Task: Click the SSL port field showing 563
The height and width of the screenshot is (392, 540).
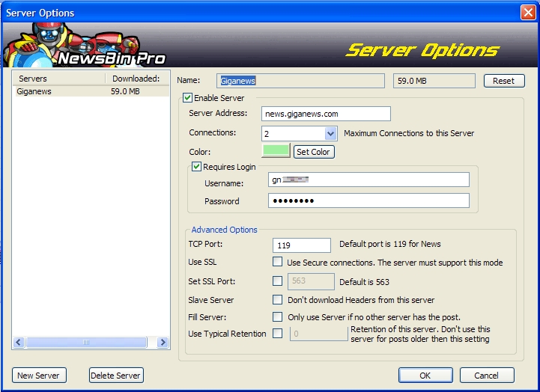Action: [x=311, y=281]
